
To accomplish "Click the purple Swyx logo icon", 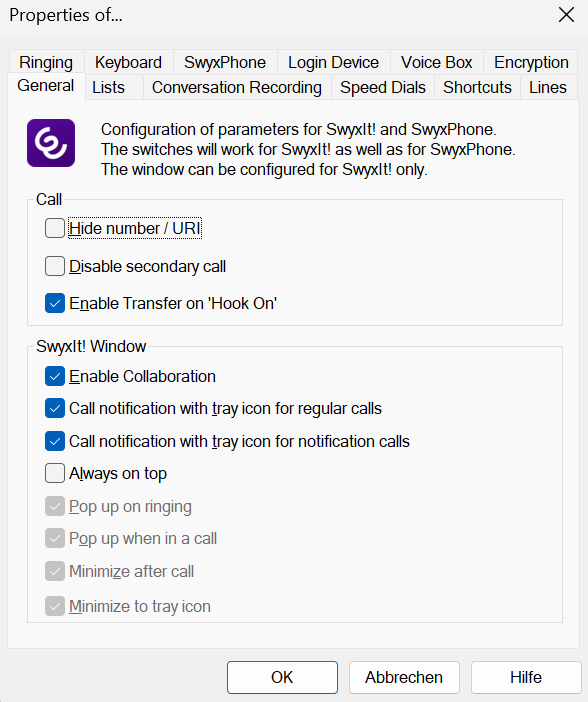I will (x=51, y=143).
